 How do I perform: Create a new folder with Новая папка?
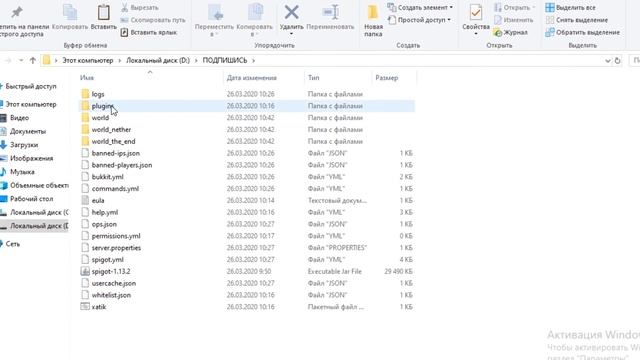click(x=373, y=20)
